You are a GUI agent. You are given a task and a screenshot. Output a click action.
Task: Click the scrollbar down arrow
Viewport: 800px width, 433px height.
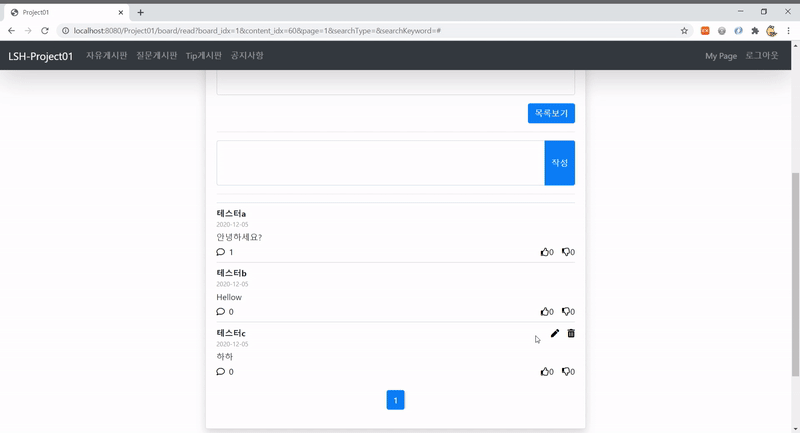point(795,428)
